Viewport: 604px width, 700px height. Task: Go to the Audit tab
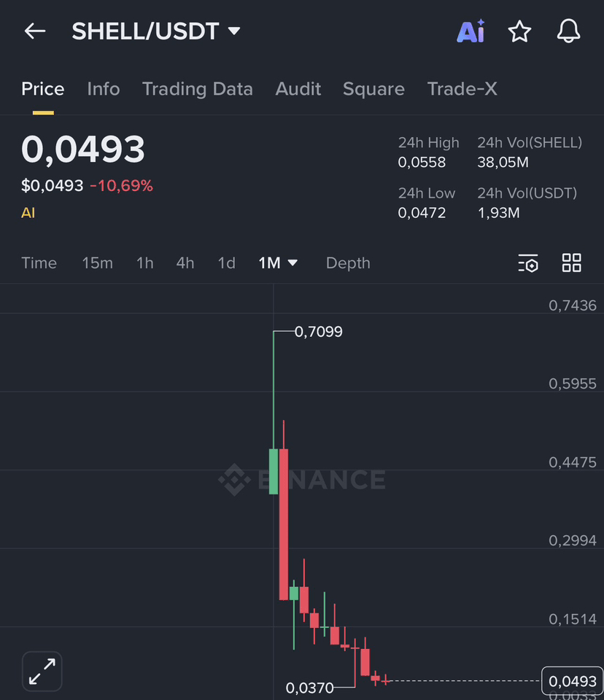click(x=298, y=89)
